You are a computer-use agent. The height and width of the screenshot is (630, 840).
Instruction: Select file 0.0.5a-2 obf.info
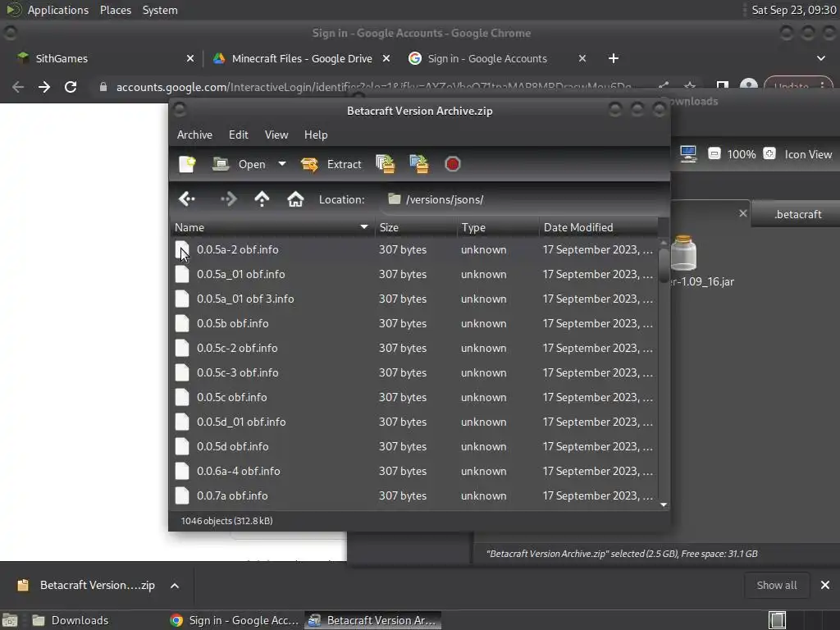(414, 249)
